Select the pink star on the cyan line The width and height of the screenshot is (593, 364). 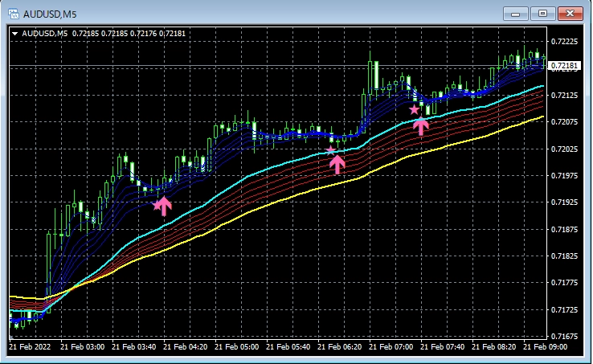330,150
